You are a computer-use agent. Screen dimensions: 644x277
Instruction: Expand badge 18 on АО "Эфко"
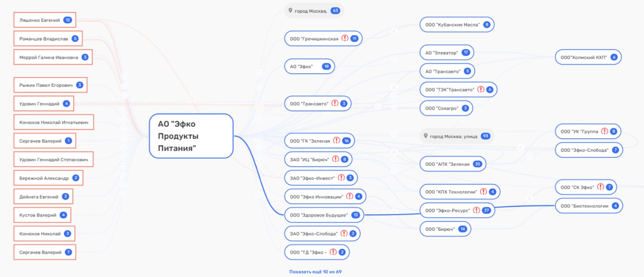pos(327,66)
